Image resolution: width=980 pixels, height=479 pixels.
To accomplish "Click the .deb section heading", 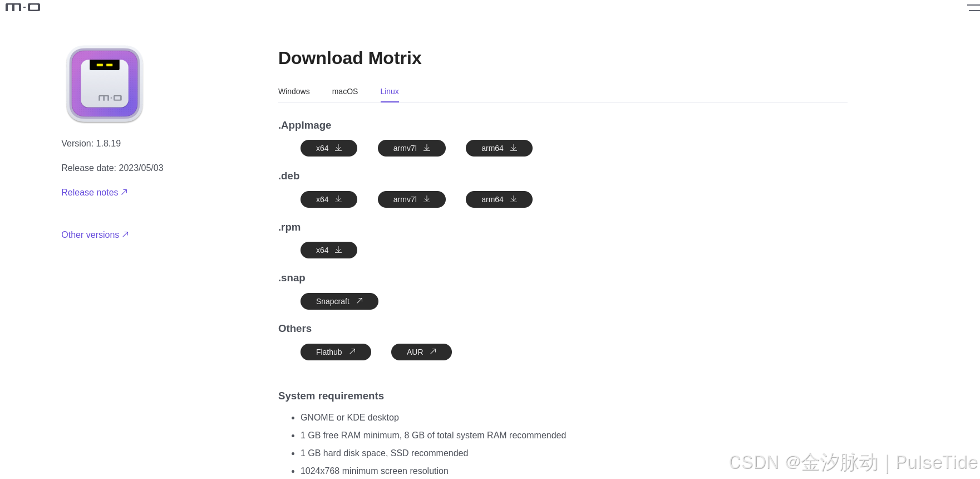I will tap(289, 176).
